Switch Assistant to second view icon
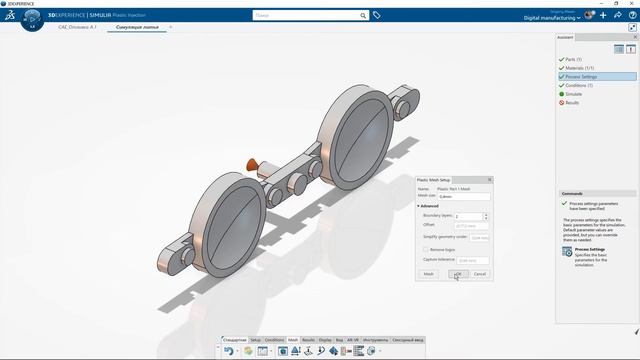The height and width of the screenshot is (360, 640). click(x=631, y=49)
